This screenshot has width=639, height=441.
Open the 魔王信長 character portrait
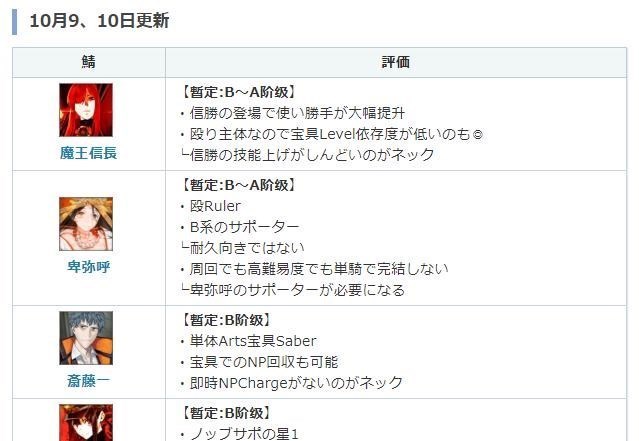86,110
